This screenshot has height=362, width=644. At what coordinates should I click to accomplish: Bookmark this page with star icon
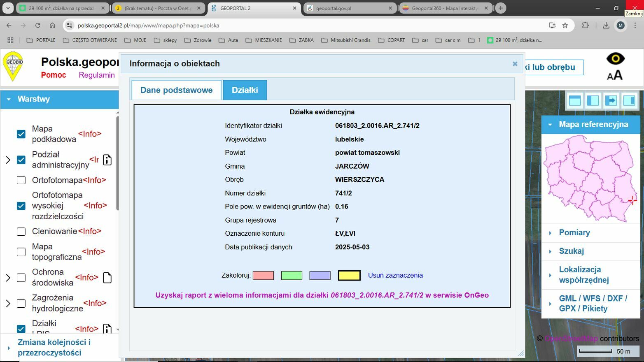(x=565, y=26)
